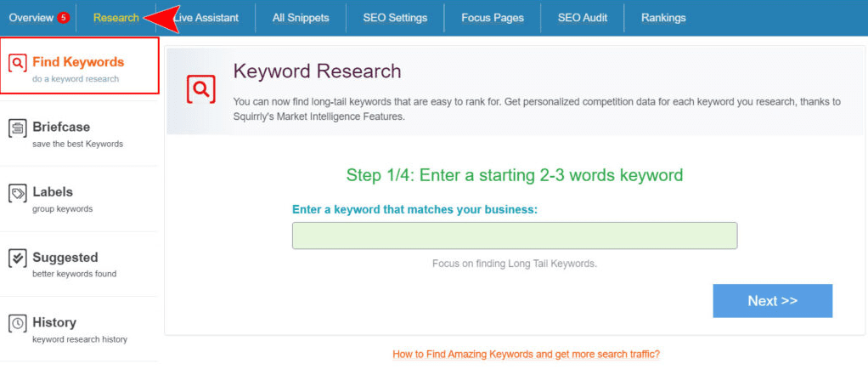Open the Overview tab
The width and height of the screenshot is (868, 375).
(x=31, y=18)
